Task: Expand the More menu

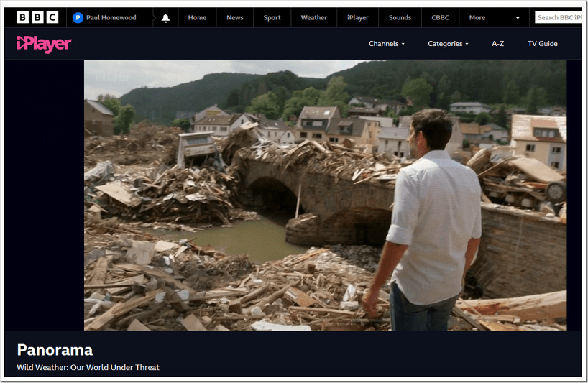Action: pos(477,17)
